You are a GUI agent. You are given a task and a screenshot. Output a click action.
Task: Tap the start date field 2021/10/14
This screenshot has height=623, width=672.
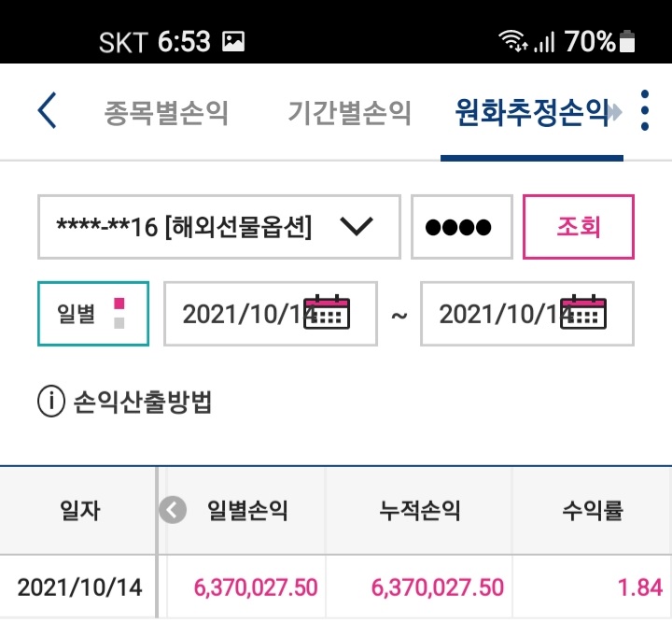click(271, 314)
